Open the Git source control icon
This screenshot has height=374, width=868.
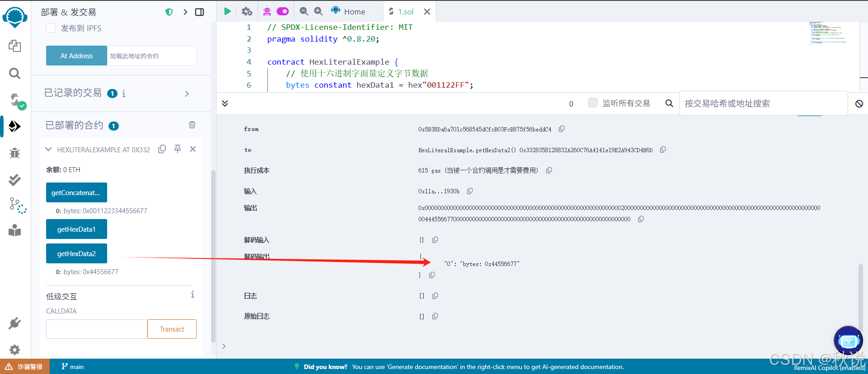tap(18, 206)
